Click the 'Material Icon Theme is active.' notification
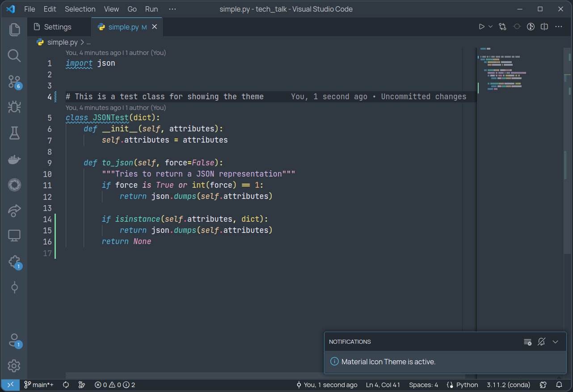The image size is (573, 392). coord(388,362)
